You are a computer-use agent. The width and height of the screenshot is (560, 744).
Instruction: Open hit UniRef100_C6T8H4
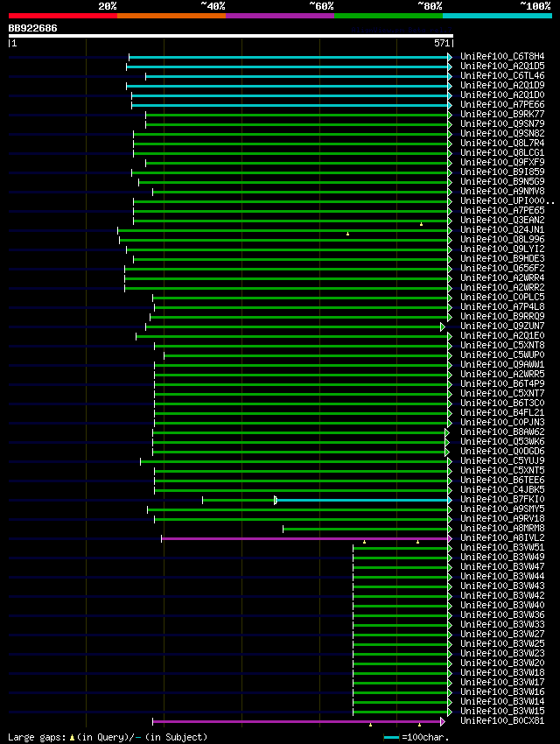[x=502, y=57]
